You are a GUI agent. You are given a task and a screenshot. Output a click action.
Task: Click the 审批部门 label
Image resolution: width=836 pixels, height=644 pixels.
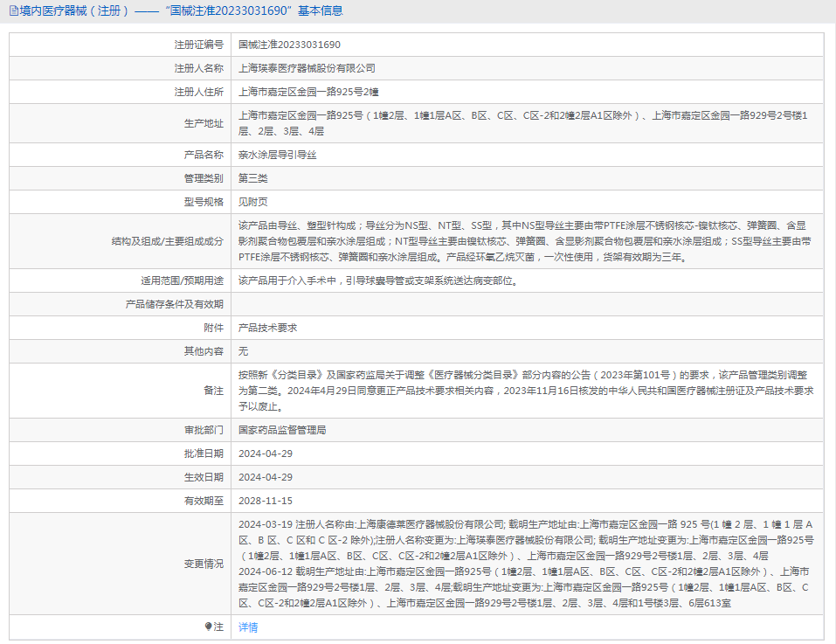204,430
